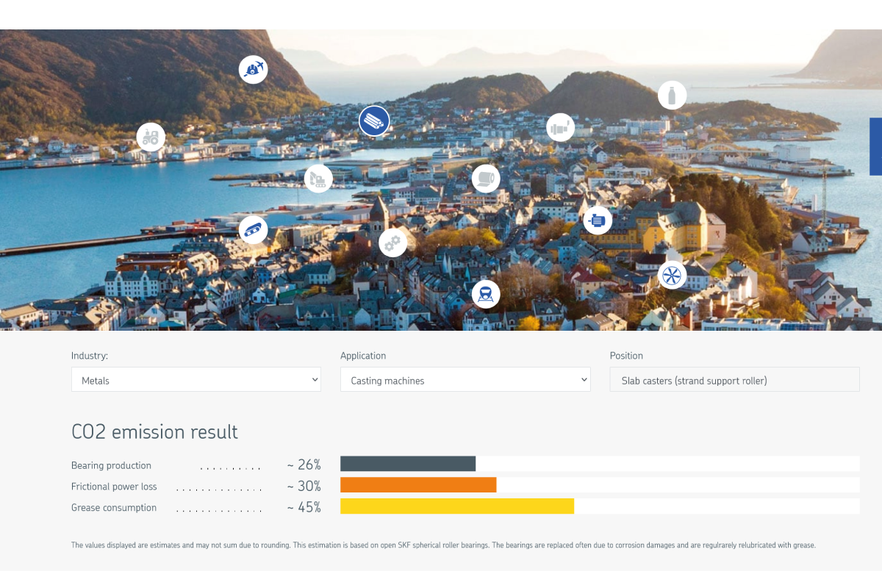Click the "~ 30%" value
The width and height of the screenshot is (882, 588).
(304, 486)
